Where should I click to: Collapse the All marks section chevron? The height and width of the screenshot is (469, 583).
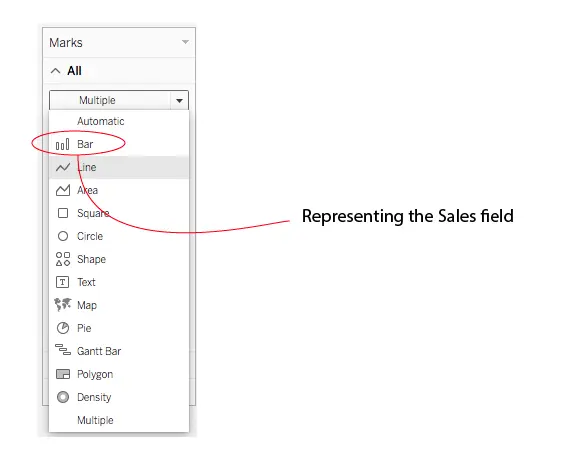tap(55, 71)
